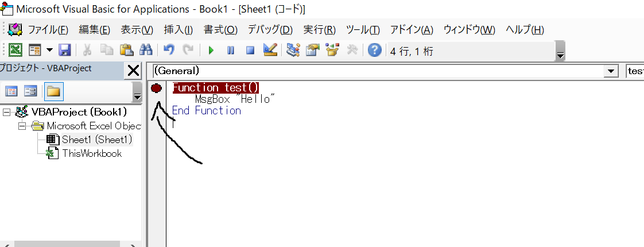The width and height of the screenshot is (644, 247).
Task: Click the Function test() code line
Action: tap(216, 87)
